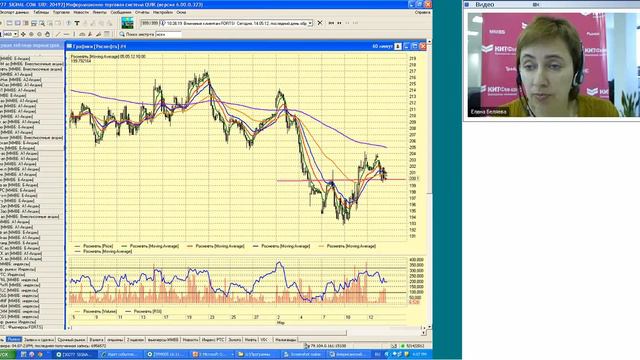Open the Справка menu

(422, 13)
